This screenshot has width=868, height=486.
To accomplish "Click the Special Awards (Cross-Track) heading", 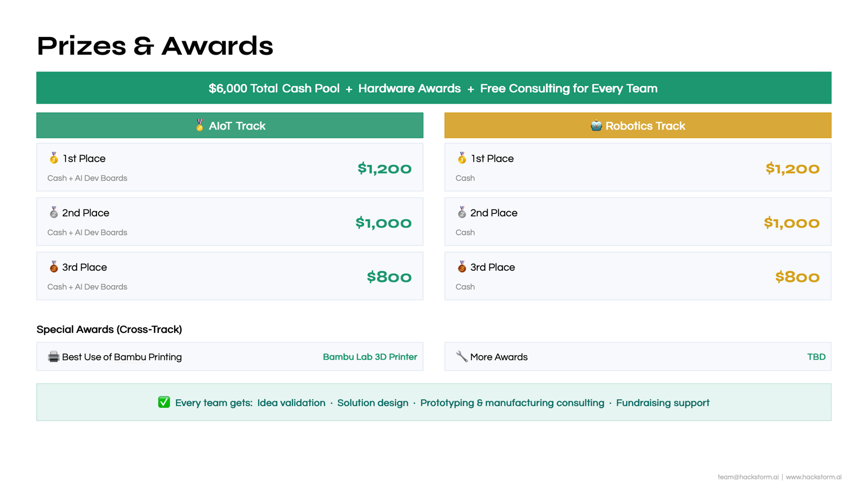I will pyautogui.click(x=109, y=330).
